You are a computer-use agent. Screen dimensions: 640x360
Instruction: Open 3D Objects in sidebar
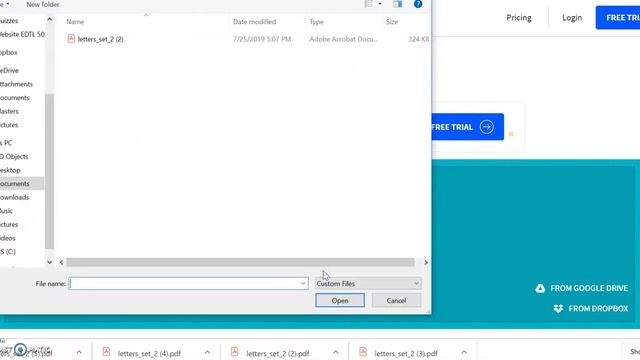click(14, 156)
